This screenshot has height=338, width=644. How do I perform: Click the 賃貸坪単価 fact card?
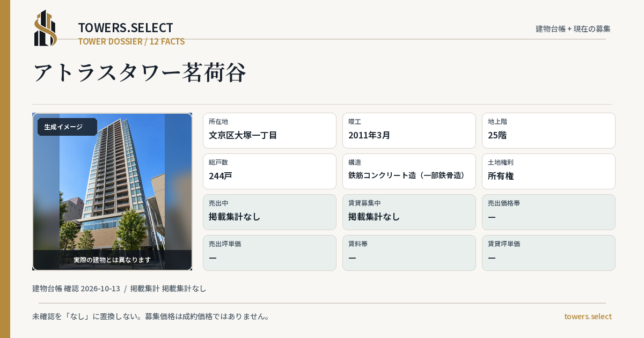click(x=548, y=253)
